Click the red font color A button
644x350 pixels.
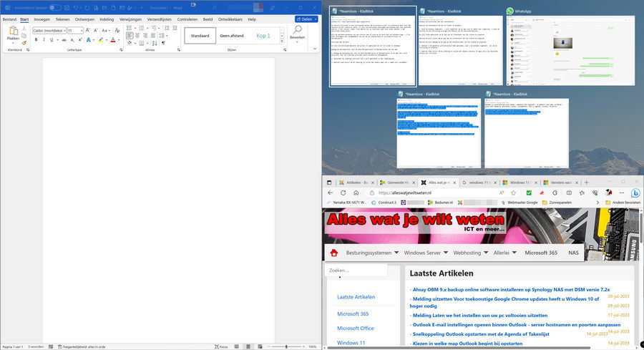(x=113, y=40)
